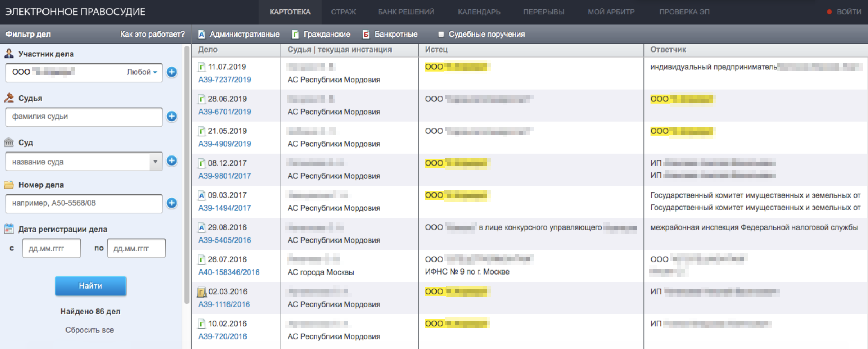Click the filter panel vertical scrollbar
The width and height of the screenshot is (868, 349).
pyautogui.click(x=186, y=174)
